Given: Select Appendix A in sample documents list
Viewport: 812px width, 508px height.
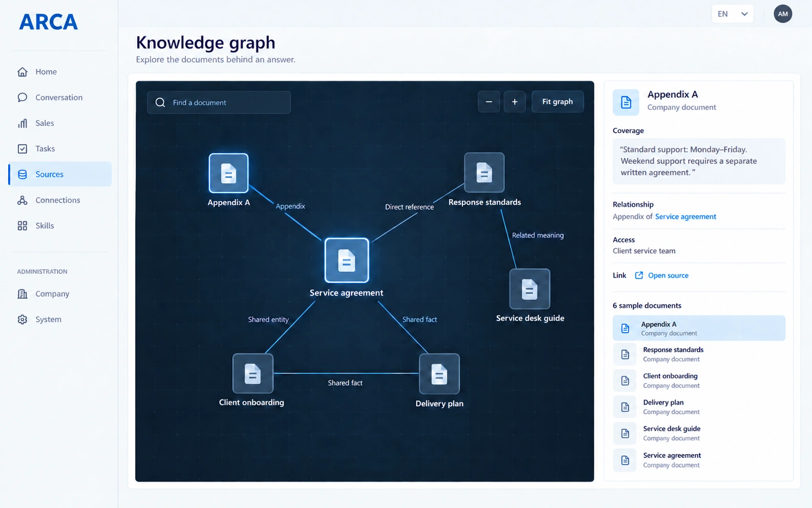Looking at the screenshot, I should 699,328.
